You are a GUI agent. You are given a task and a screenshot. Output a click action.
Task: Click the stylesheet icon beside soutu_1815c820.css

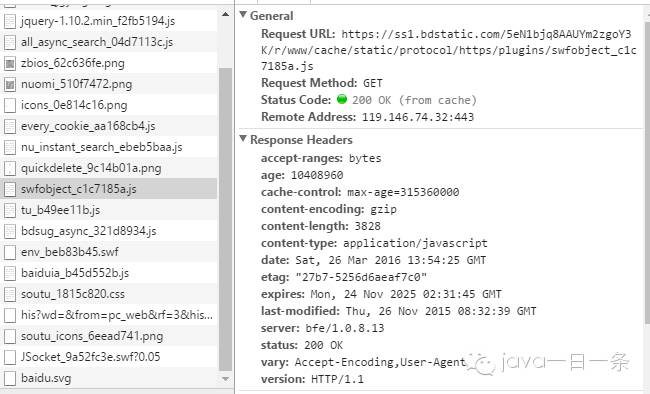point(10,294)
